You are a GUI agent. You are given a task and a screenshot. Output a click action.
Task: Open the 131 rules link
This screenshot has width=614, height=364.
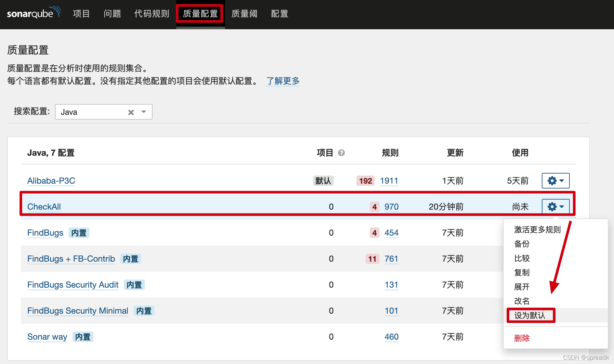[392, 285]
